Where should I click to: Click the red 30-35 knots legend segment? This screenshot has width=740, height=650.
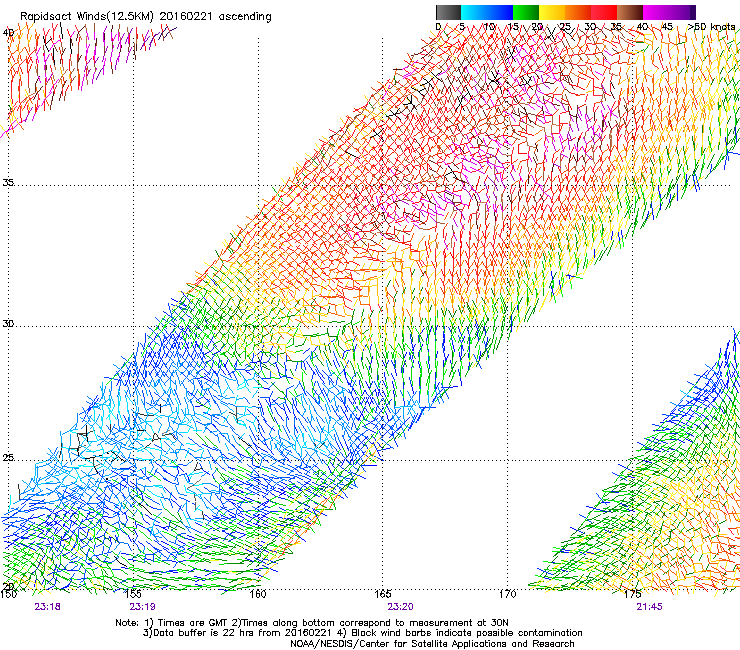point(604,12)
